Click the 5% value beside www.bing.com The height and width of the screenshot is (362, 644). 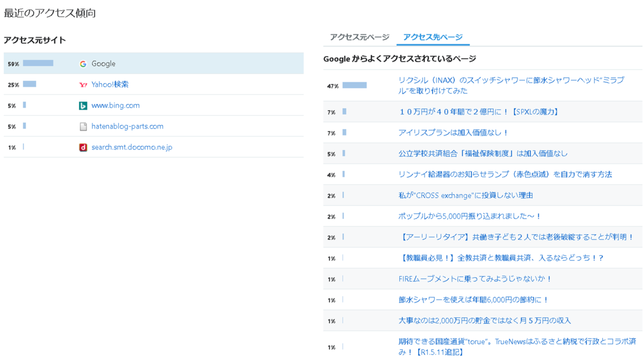coord(12,106)
